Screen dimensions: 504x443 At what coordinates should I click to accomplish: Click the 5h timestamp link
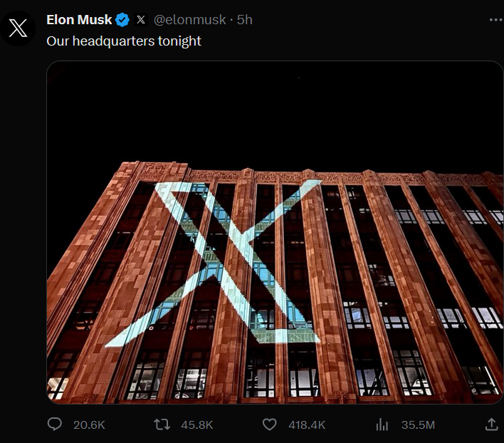click(245, 20)
